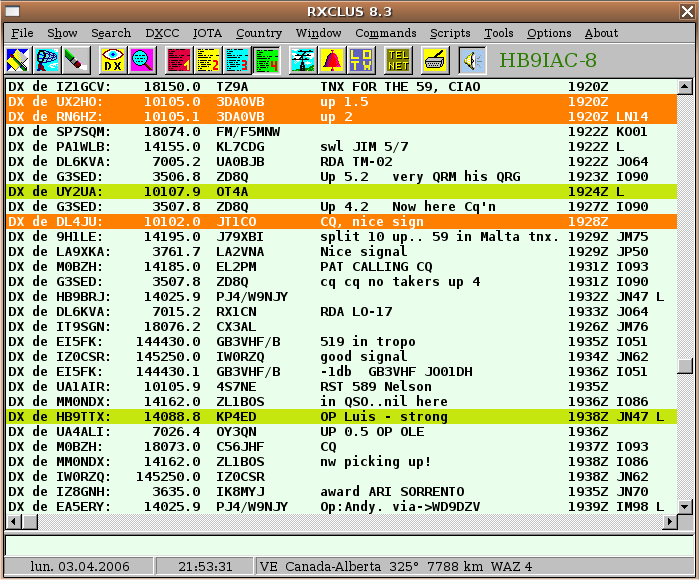The width and height of the screenshot is (699, 580).
Task: Switch to yellow window 2 icon
Action: [x=208, y=60]
